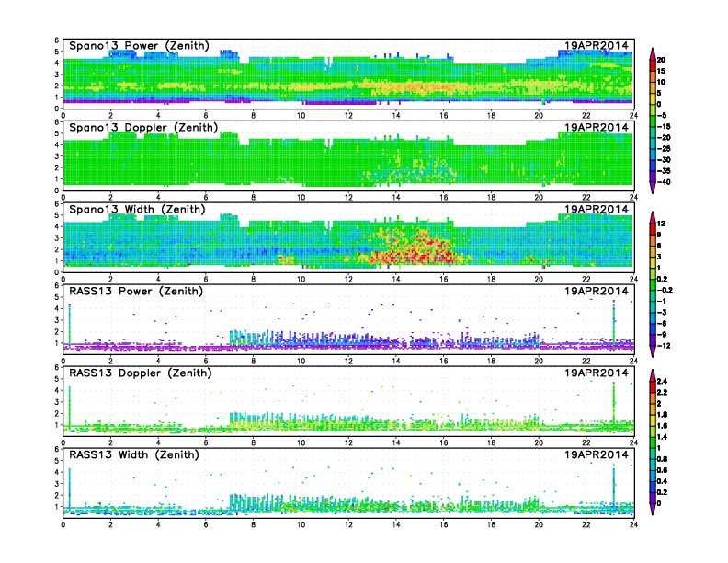Viewport: 728px width, 563px height.
Task: Select the red segment of the middle colorbar
Action: coord(653,229)
